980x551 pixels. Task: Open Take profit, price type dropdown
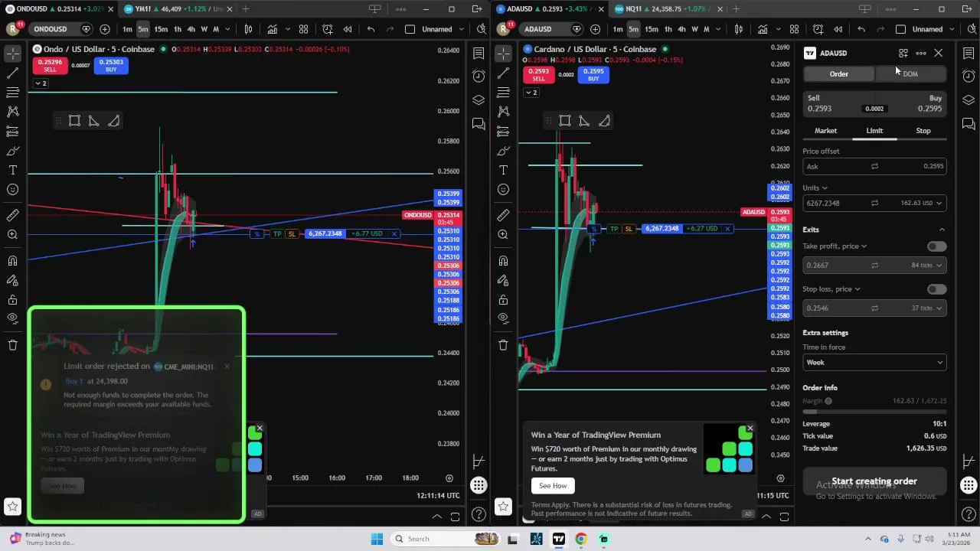tap(835, 246)
